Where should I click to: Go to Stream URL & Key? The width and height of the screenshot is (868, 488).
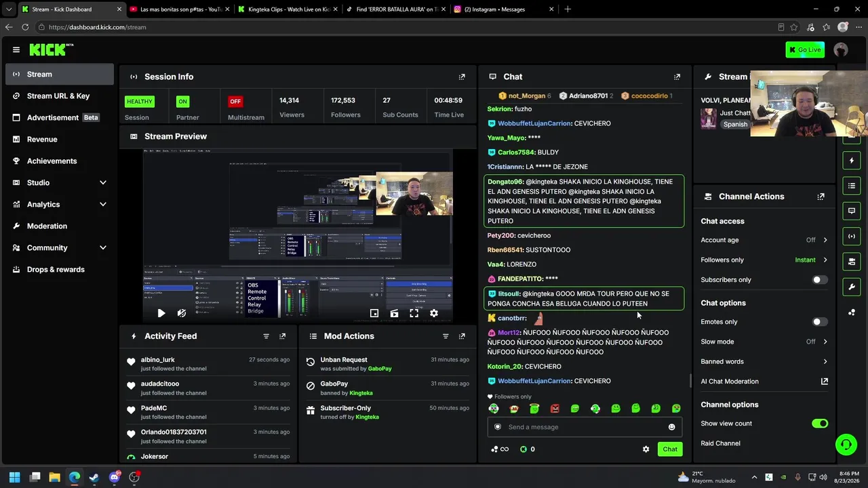60,96
